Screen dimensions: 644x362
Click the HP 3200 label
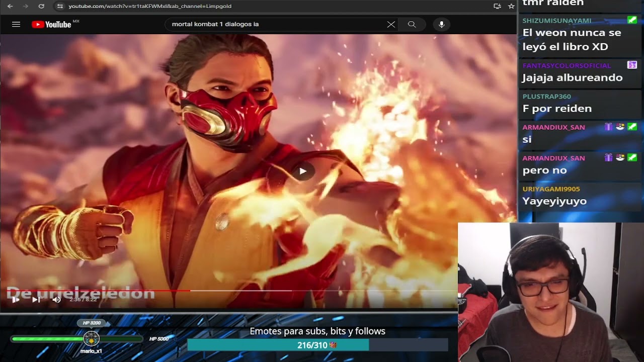tap(92, 323)
